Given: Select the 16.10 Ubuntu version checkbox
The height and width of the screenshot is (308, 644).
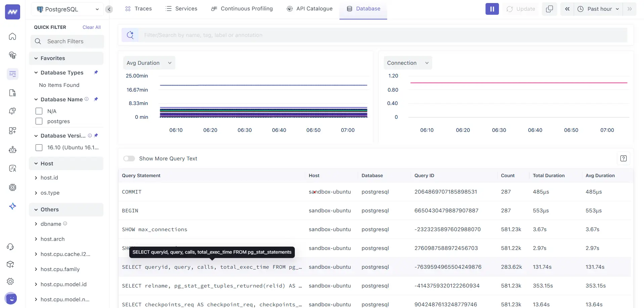Looking at the screenshot, I should click(x=39, y=147).
